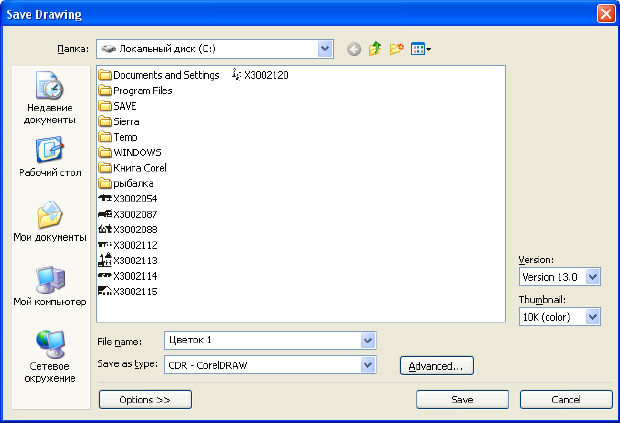Viewport: 620px width, 423px height.
Task: Expand dialog with Options >> button
Action: (x=145, y=399)
